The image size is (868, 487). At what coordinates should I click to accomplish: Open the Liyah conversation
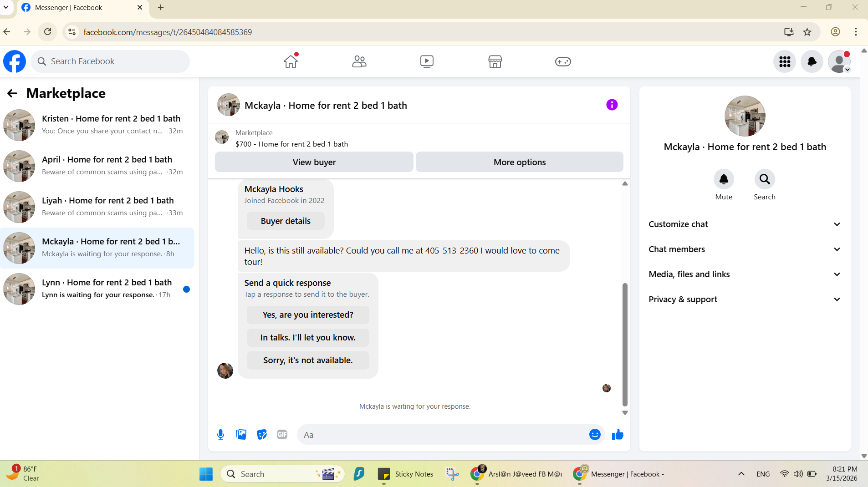tap(97, 207)
